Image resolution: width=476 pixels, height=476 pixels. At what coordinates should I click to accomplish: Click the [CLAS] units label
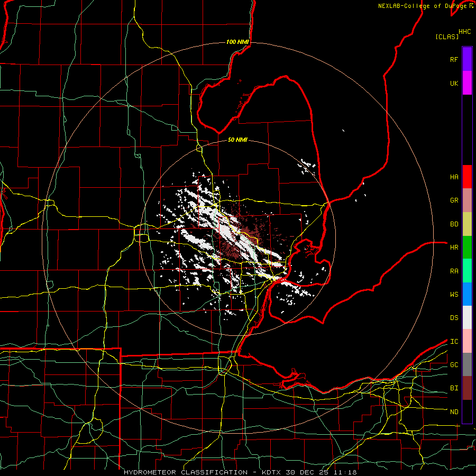tap(447, 36)
